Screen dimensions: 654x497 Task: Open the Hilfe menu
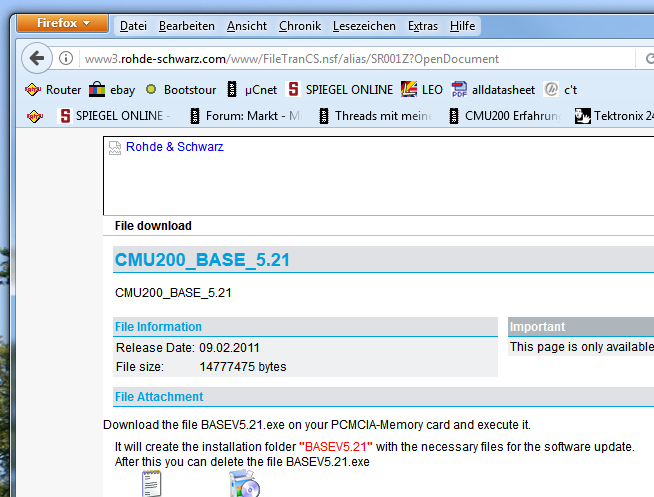[462, 26]
